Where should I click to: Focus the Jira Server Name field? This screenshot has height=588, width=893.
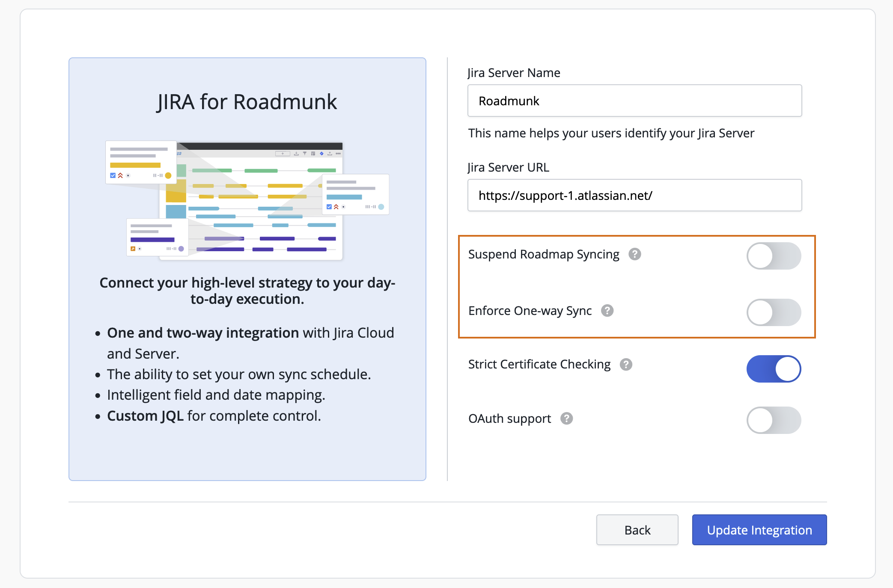634,101
